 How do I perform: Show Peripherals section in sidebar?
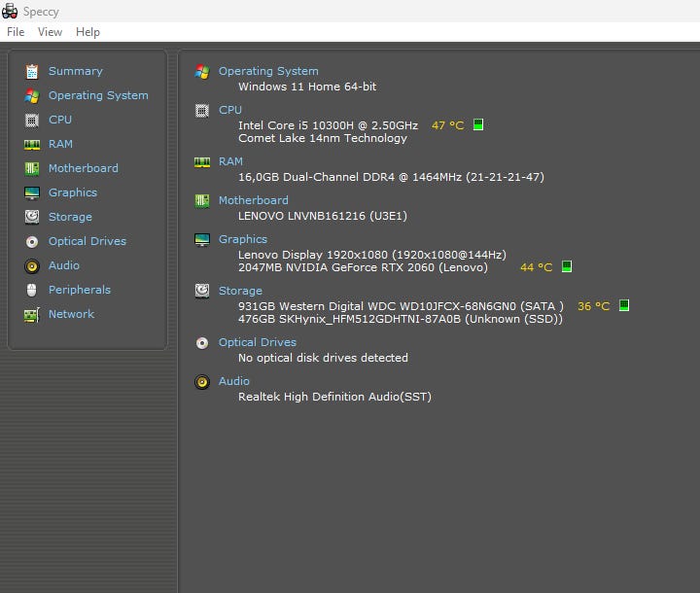[x=80, y=290]
